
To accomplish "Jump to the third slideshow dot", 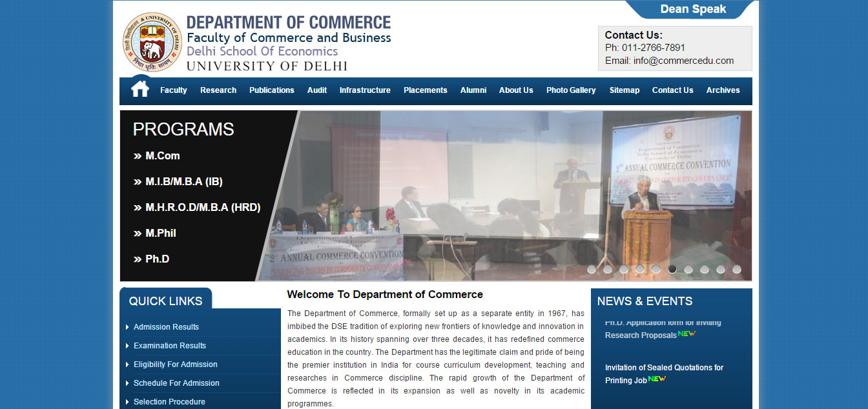I will (624, 270).
